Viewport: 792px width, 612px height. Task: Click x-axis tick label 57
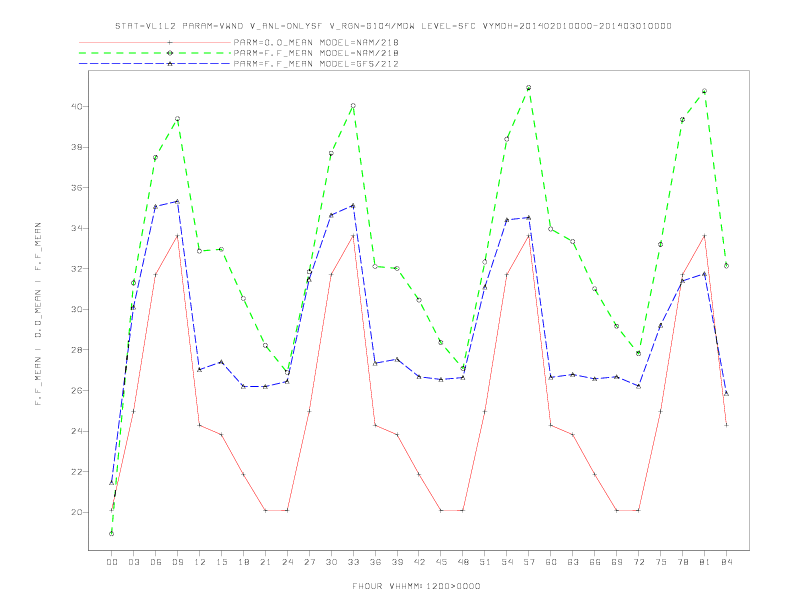(x=529, y=562)
